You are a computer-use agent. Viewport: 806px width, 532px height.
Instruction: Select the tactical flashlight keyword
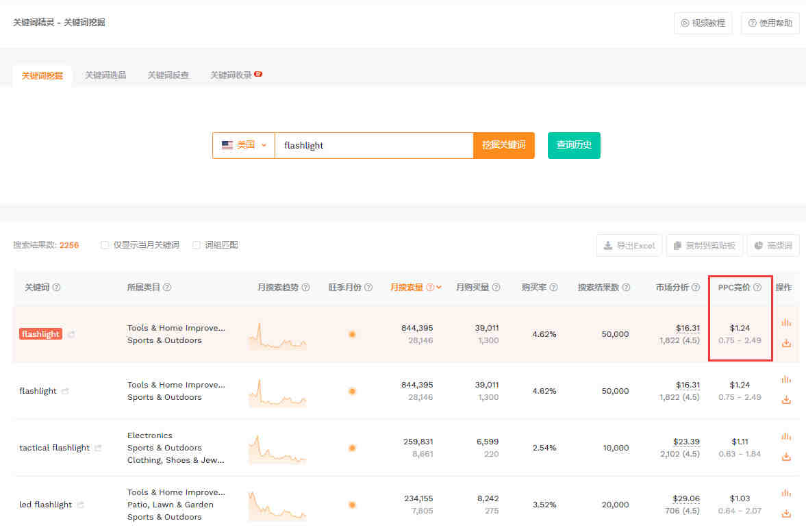(55, 448)
